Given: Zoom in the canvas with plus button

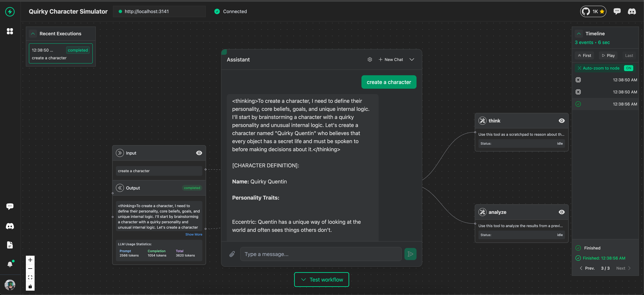Looking at the screenshot, I should (30, 260).
